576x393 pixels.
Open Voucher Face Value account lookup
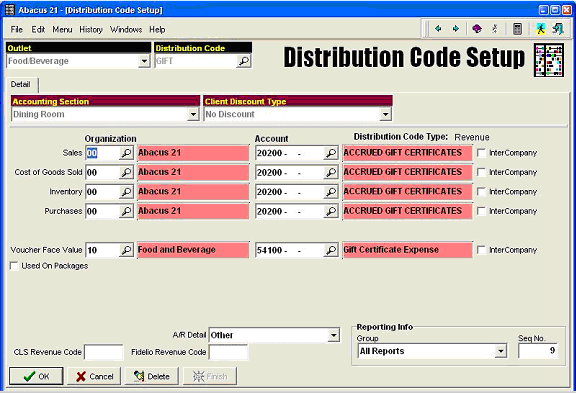pos(331,250)
